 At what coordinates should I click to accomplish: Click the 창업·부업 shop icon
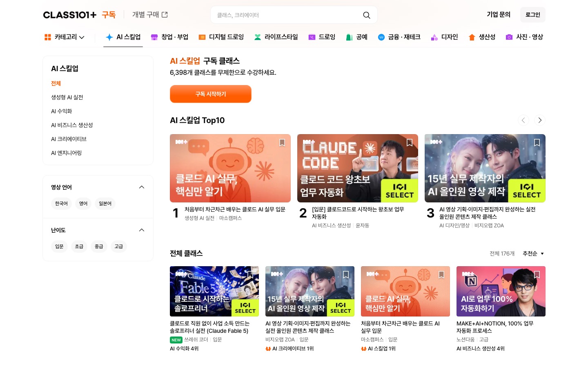[x=154, y=37]
